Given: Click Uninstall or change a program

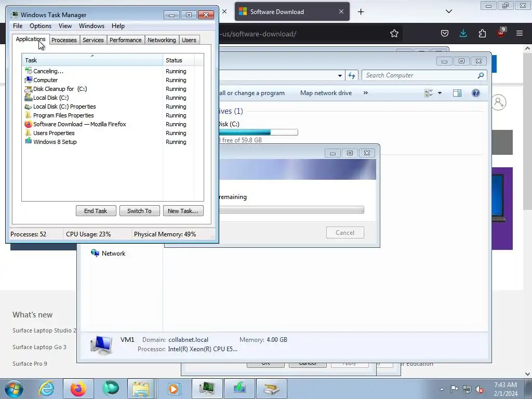Looking at the screenshot, I should [252, 93].
